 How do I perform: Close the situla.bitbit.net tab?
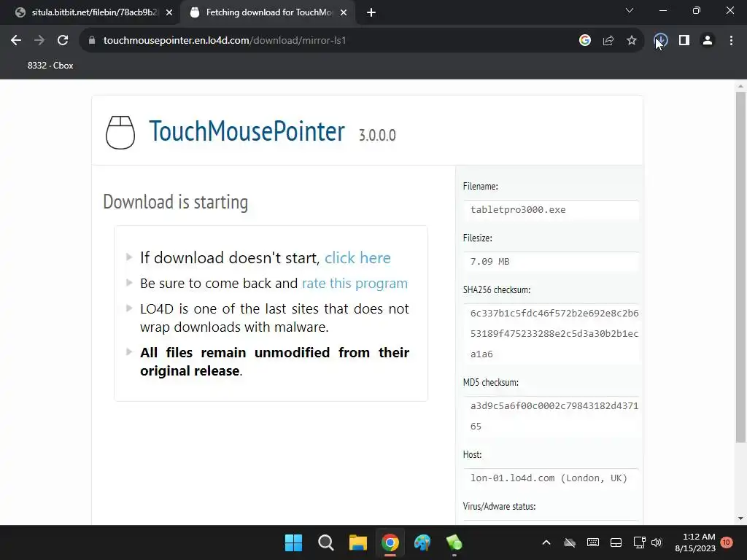click(169, 12)
